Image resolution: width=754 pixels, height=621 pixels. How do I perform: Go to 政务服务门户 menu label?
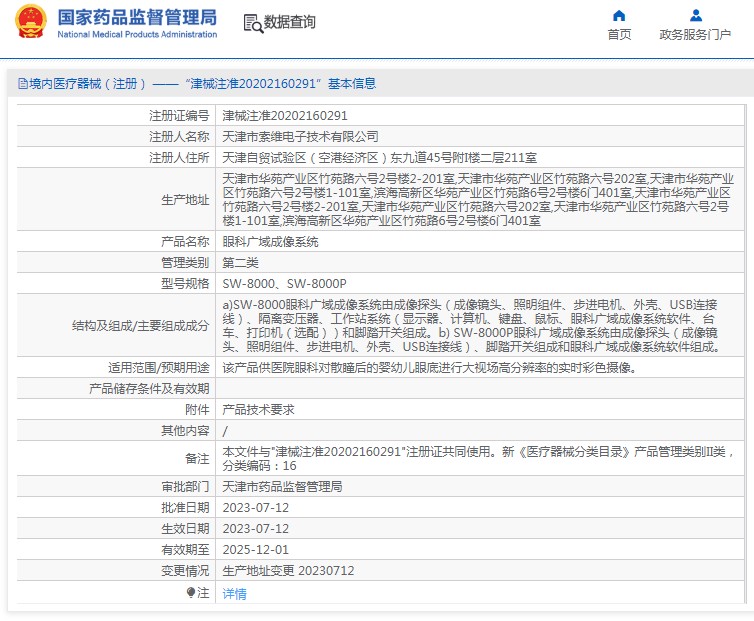click(x=695, y=35)
